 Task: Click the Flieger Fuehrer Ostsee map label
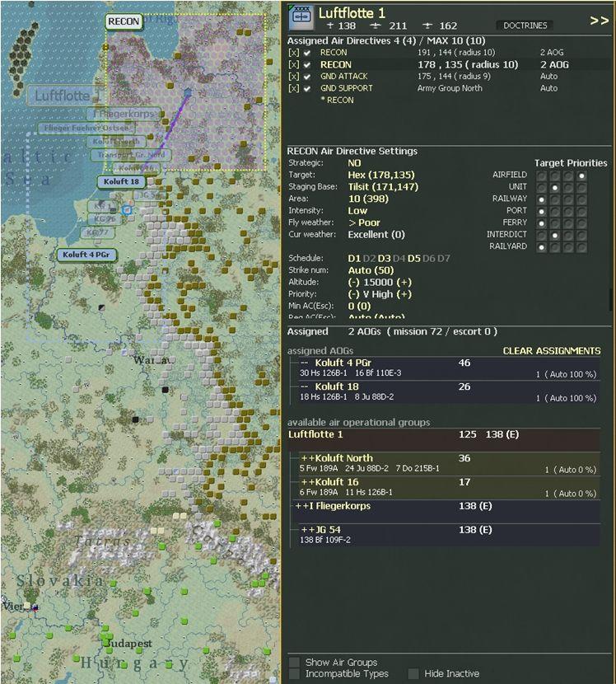pos(86,128)
